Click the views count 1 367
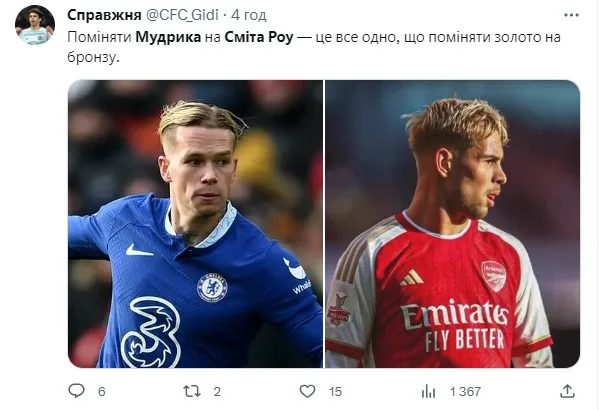The width and height of the screenshot is (601, 410). (465, 391)
